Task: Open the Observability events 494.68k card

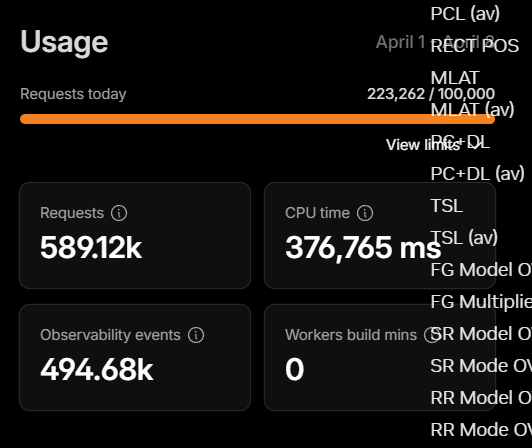Action: (x=135, y=357)
